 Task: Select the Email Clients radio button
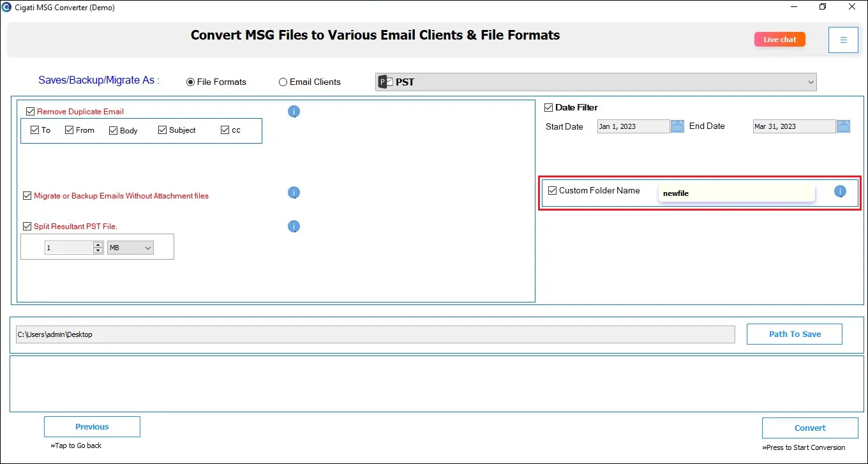click(283, 82)
